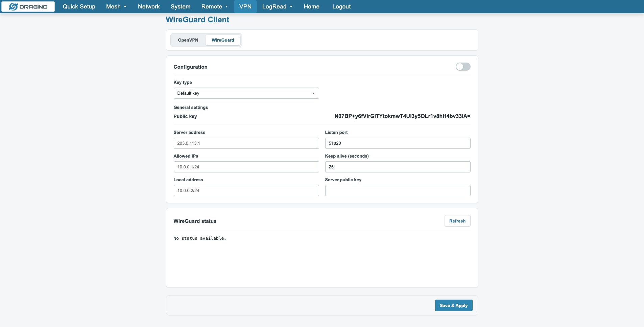Select the VPN menu item
644x327 pixels.
[x=245, y=7]
